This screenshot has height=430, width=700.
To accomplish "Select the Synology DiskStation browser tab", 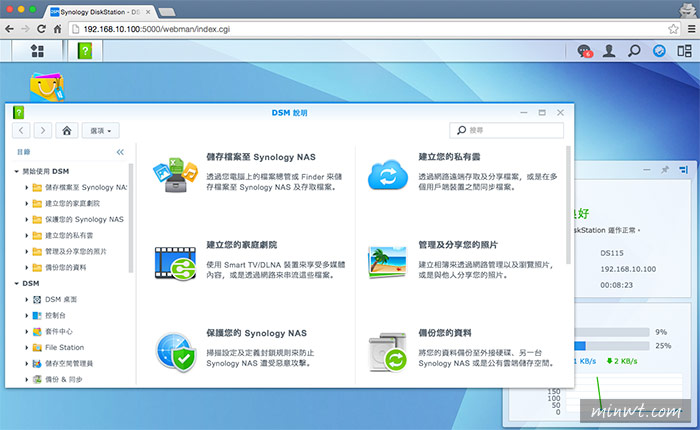I will [101, 12].
